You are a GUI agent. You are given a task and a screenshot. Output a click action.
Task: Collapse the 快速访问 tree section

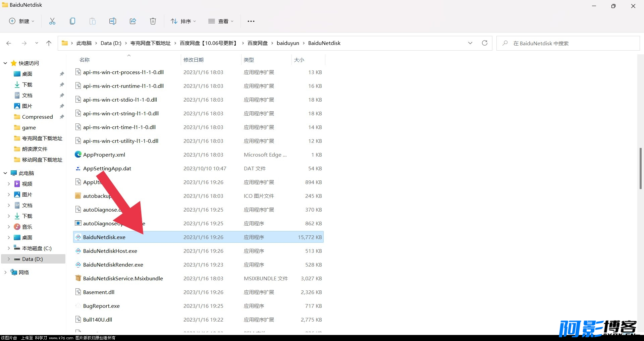click(5, 63)
